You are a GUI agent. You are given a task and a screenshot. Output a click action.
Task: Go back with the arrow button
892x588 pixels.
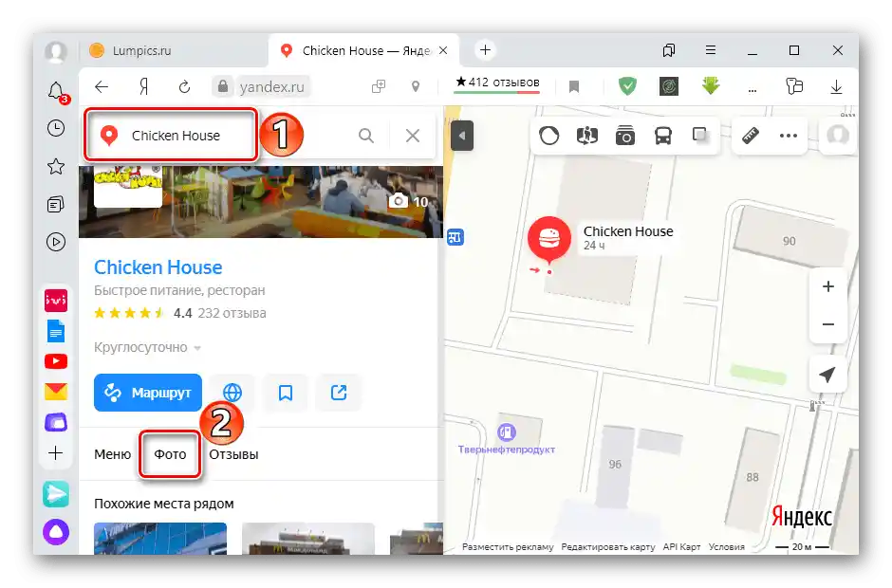point(102,87)
